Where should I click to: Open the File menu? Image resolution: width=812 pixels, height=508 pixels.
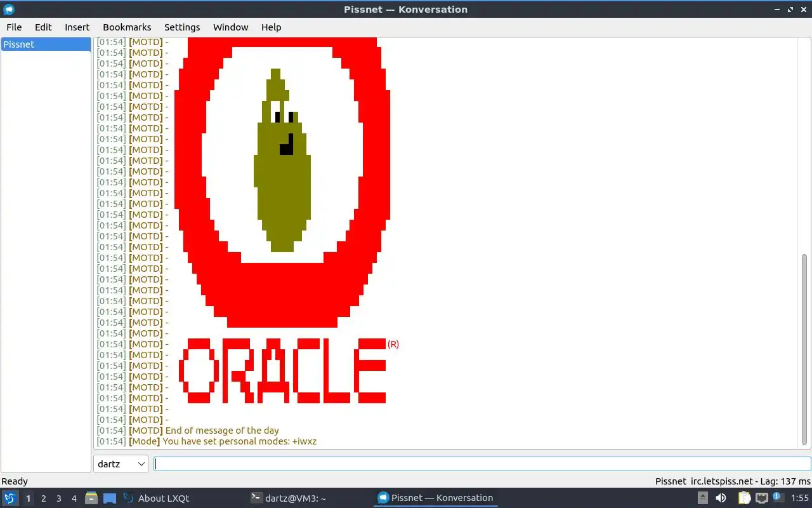14,27
